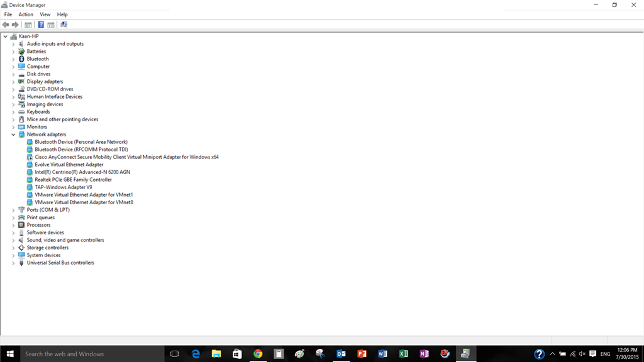Open the Action Center notification icon

coord(592,354)
